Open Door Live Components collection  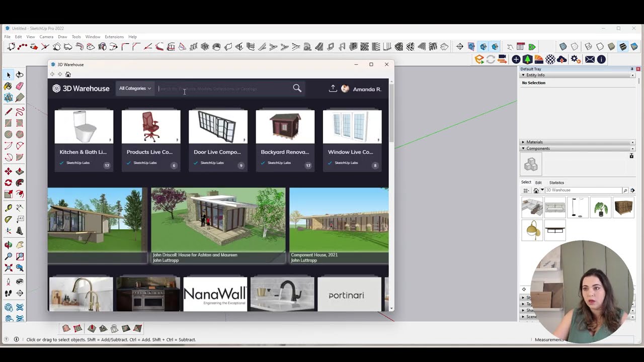[x=218, y=140]
